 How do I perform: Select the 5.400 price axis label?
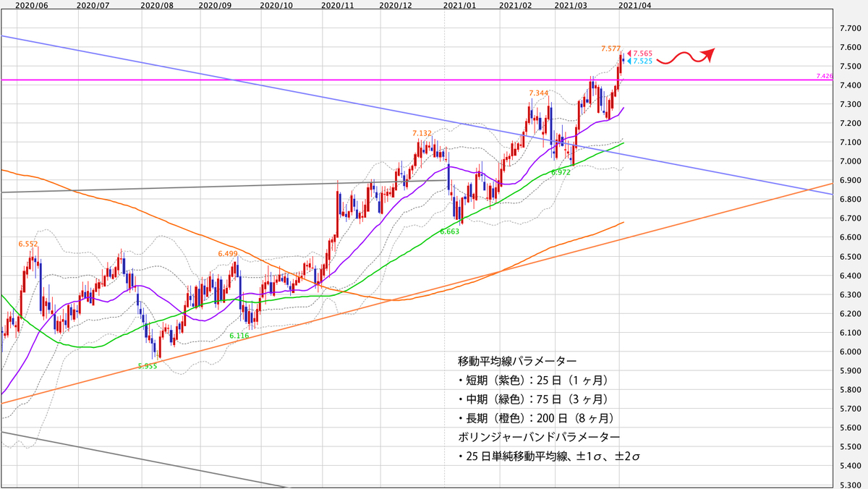coord(849,467)
